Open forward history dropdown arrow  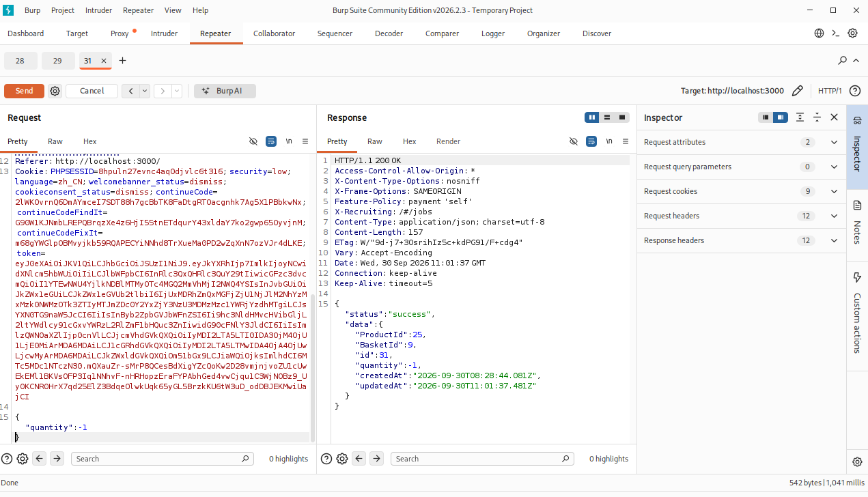point(178,91)
